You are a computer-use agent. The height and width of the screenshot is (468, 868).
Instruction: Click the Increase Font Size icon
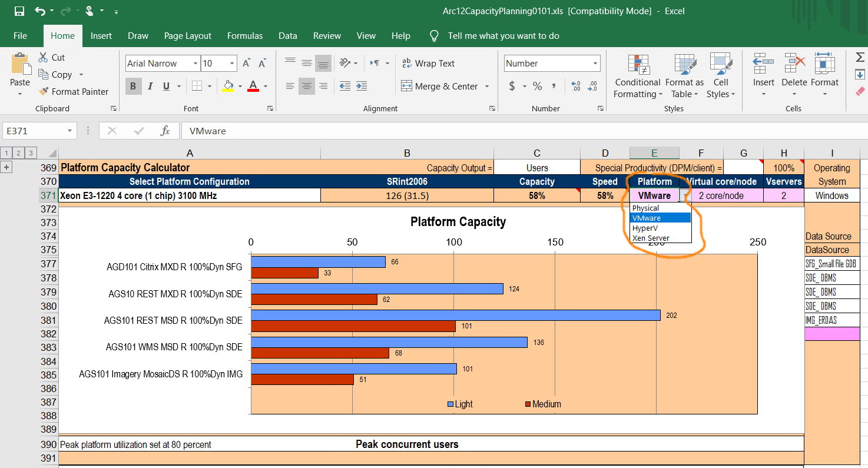247,64
